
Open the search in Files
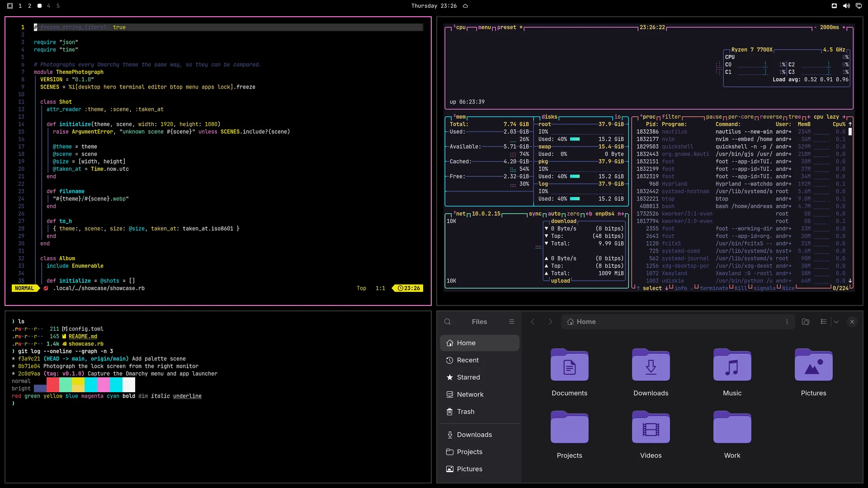[x=448, y=322]
